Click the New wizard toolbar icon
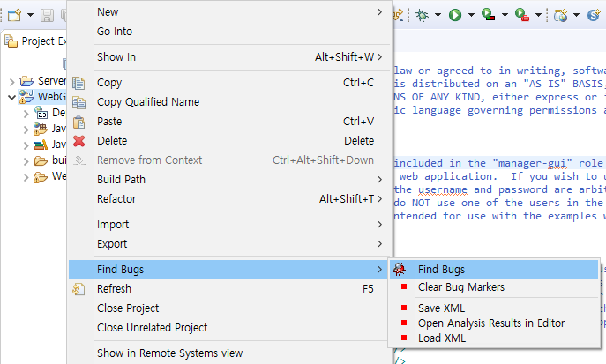The width and height of the screenshot is (606, 364). (x=14, y=15)
